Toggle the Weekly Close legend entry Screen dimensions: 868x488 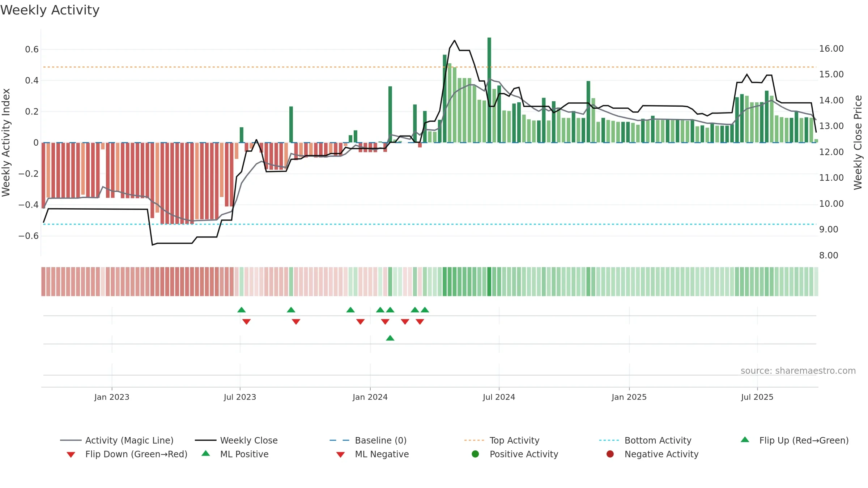tap(236, 440)
